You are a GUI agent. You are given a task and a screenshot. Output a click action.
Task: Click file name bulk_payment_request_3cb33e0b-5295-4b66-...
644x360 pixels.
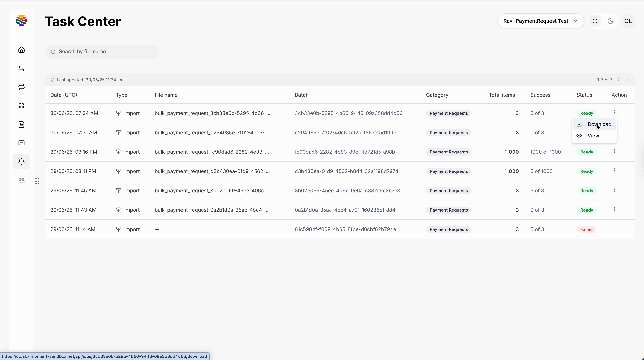point(212,113)
